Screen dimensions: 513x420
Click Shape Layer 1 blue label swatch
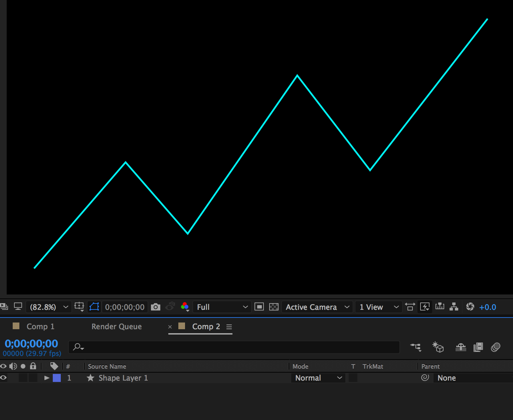(x=57, y=378)
